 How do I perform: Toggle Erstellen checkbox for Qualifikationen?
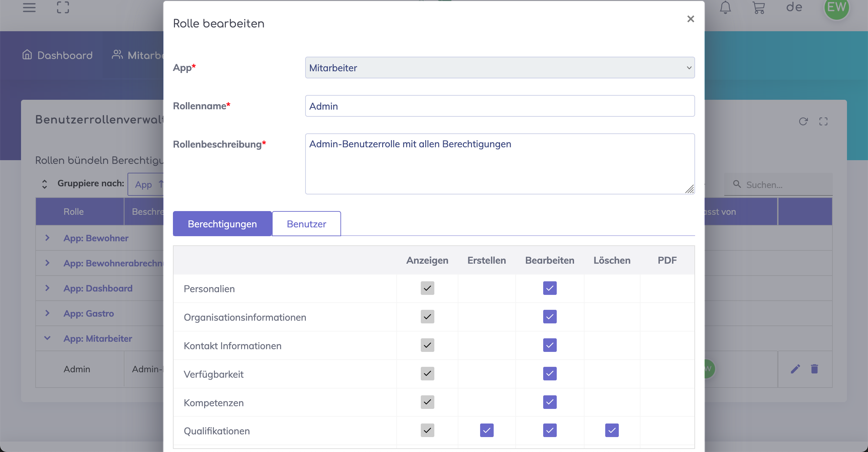coord(487,430)
